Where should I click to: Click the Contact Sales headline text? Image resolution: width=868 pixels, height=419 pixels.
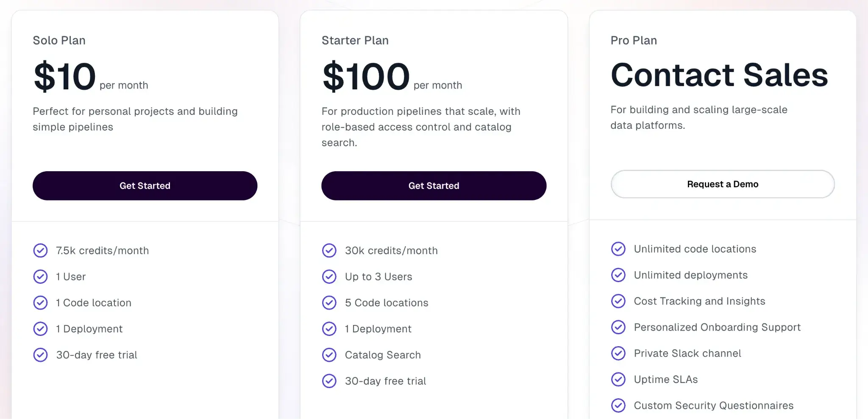tap(719, 75)
